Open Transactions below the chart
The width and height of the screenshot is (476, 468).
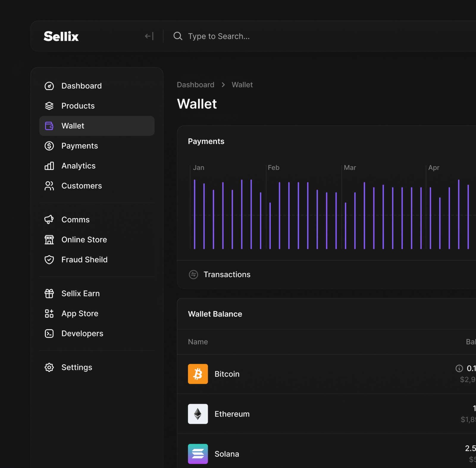pos(227,274)
